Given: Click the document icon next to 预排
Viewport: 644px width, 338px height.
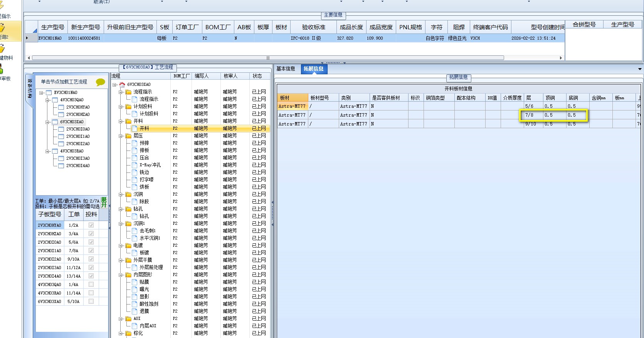Looking at the screenshot, I should [135, 143].
